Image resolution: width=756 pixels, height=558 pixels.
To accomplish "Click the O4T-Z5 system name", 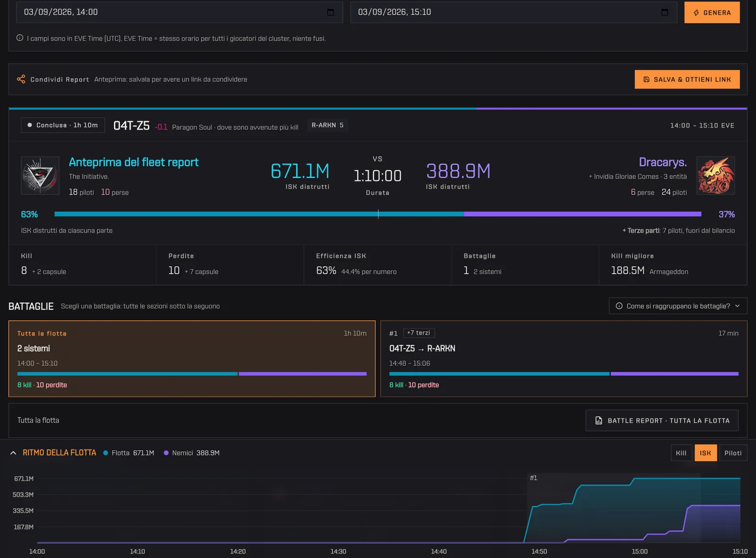I will click(x=131, y=125).
